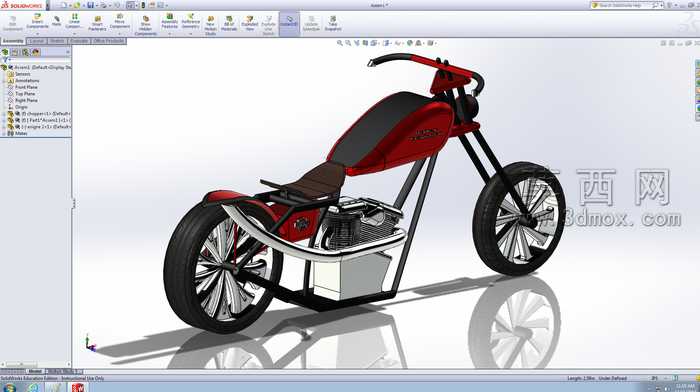The width and height of the screenshot is (700, 392).
Task: Expand the Move Component dropdown arrow
Action: point(119,33)
